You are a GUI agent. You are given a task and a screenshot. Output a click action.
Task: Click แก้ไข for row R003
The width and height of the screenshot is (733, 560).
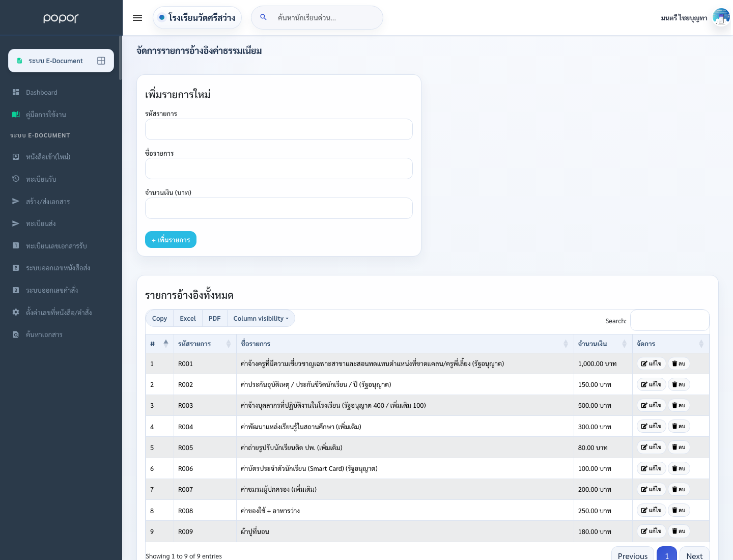[651, 405]
